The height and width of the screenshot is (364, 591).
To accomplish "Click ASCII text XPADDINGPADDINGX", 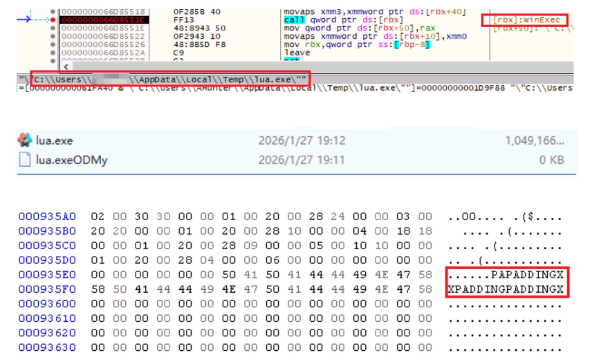I will [x=506, y=289].
